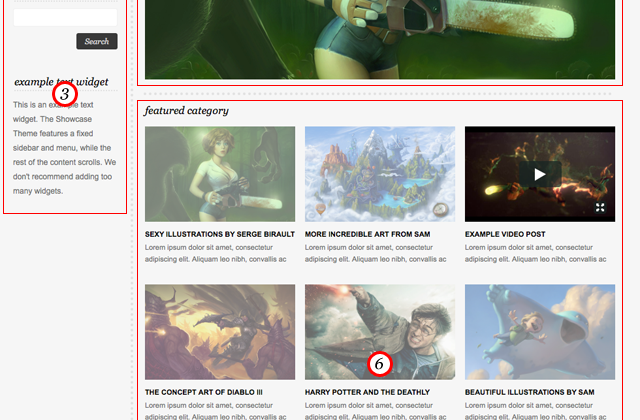Play the Example Video Post video
The image size is (640, 420).
pyautogui.click(x=540, y=174)
